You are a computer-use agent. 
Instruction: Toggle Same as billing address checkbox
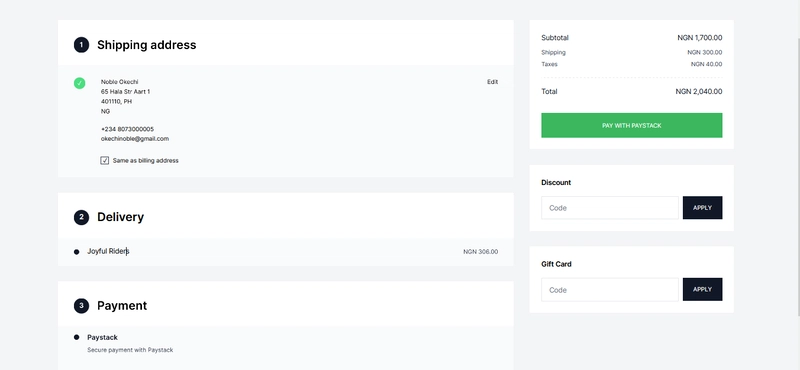105,161
